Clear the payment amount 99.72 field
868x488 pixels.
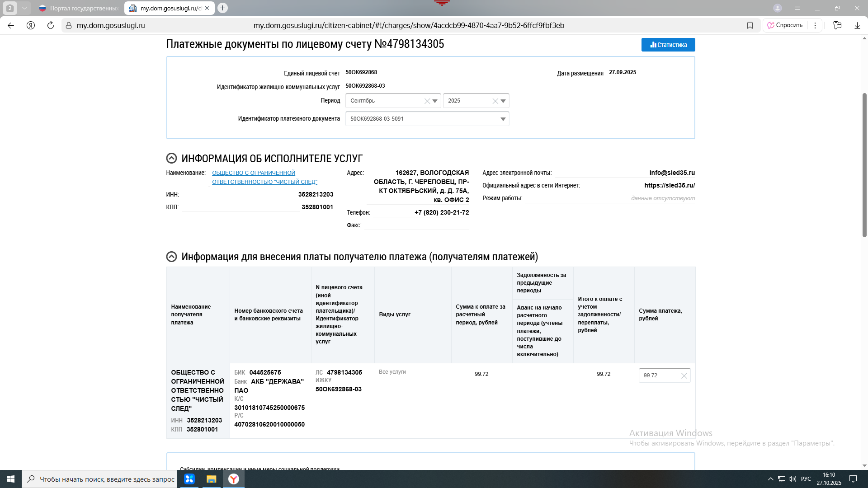684,376
